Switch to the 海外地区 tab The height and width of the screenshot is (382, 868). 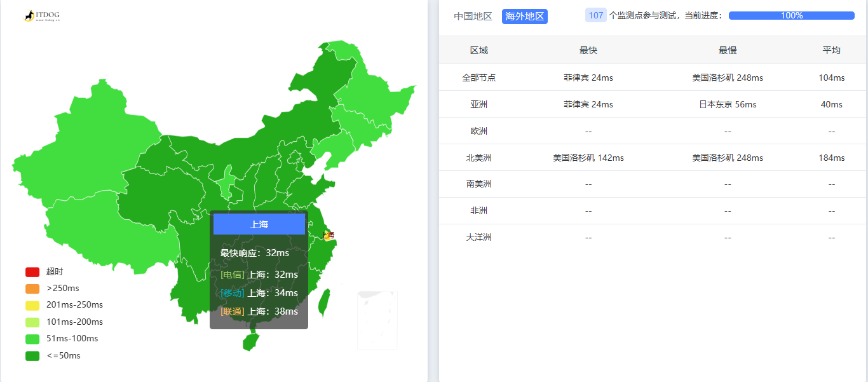coord(524,17)
